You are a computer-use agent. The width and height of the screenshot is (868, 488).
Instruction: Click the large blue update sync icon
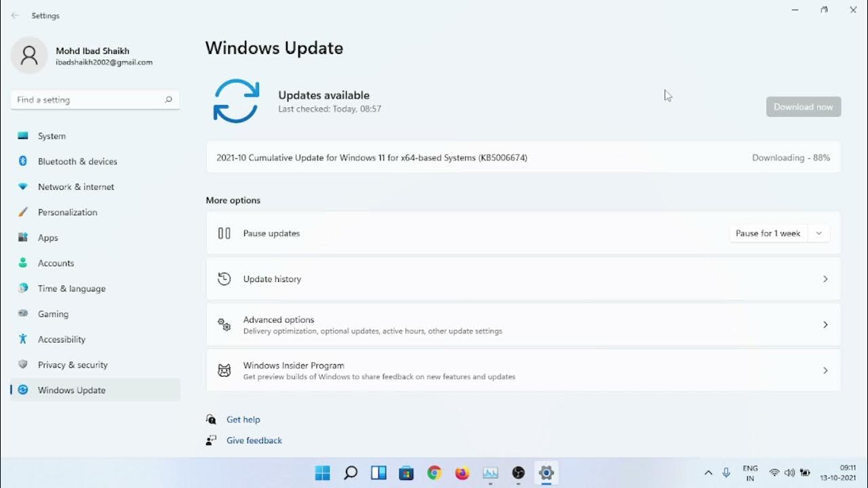tap(236, 101)
